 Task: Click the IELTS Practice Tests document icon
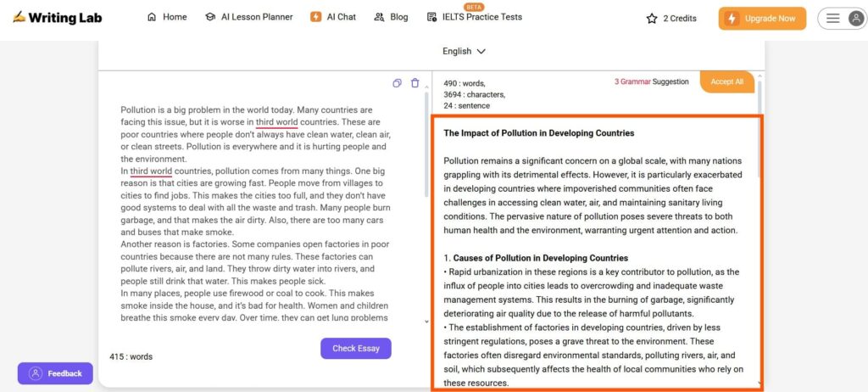point(431,17)
